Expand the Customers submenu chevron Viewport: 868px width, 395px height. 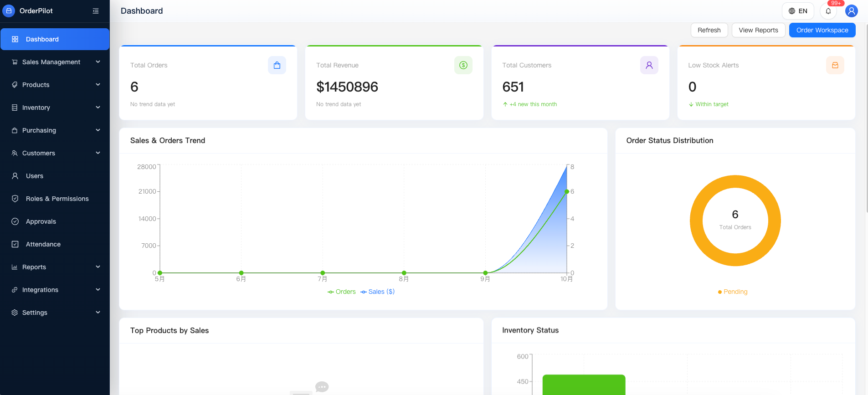pos(98,153)
